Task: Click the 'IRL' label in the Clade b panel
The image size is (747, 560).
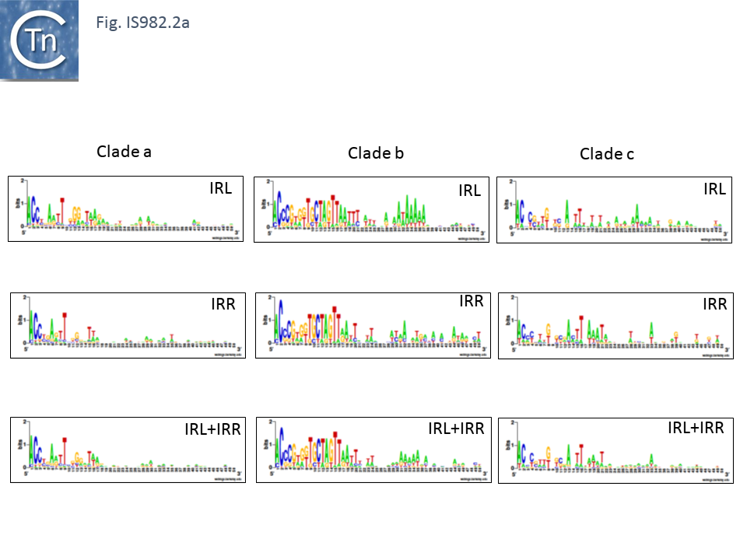Action: point(469,191)
